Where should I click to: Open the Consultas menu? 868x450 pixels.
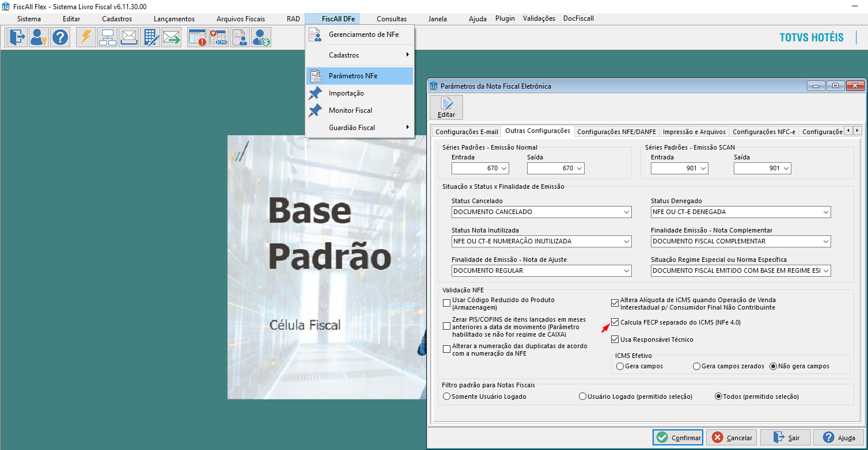coord(392,18)
